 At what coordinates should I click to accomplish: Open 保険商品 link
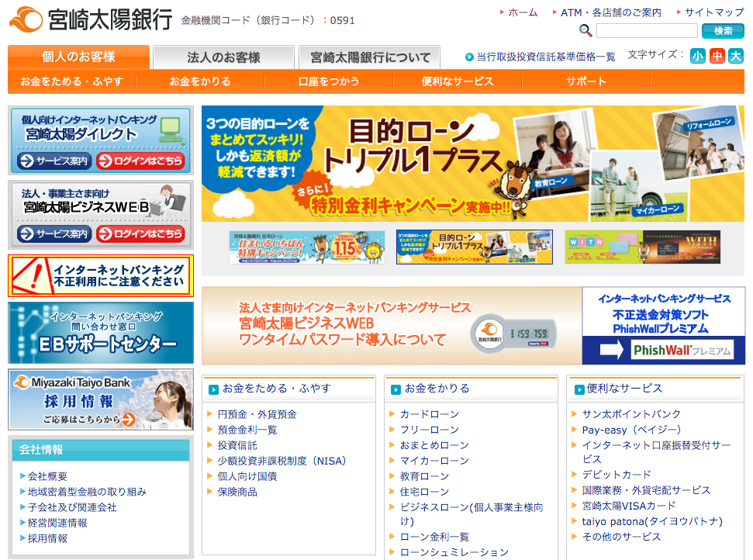tap(237, 492)
